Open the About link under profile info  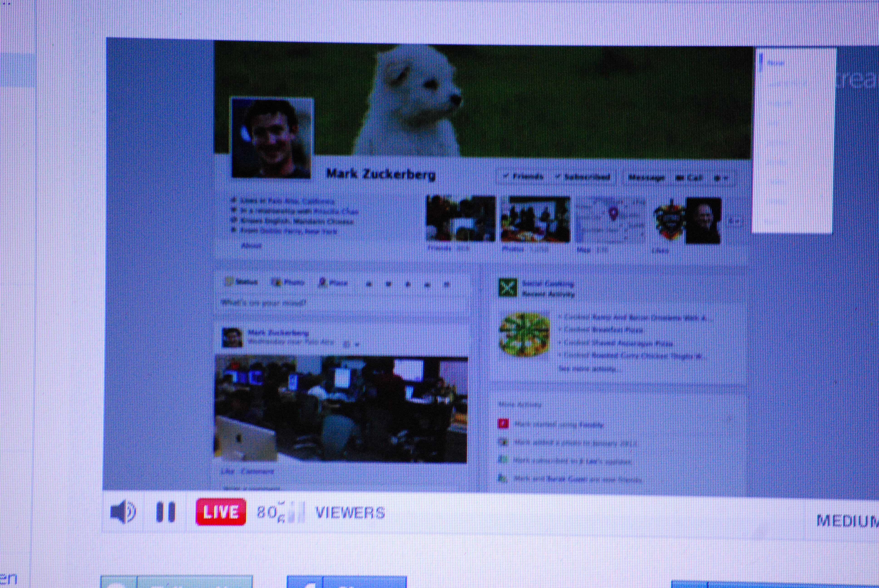[251, 246]
